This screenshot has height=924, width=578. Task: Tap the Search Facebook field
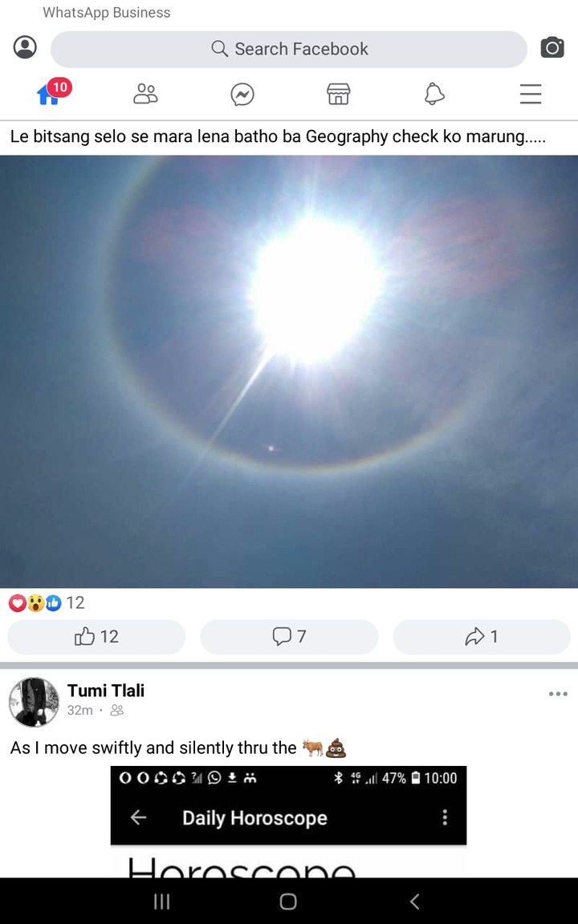(288, 49)
